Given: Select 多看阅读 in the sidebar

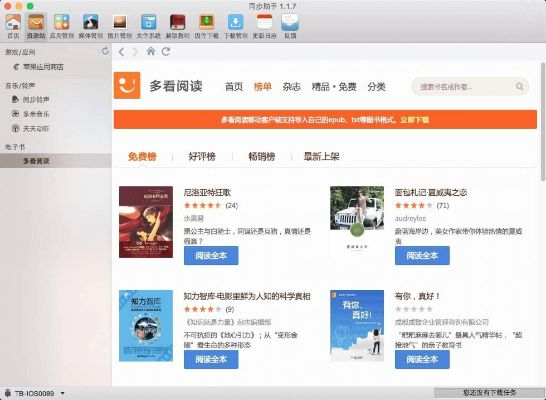Looking at the screenshot, I should [x=56, y=161].
